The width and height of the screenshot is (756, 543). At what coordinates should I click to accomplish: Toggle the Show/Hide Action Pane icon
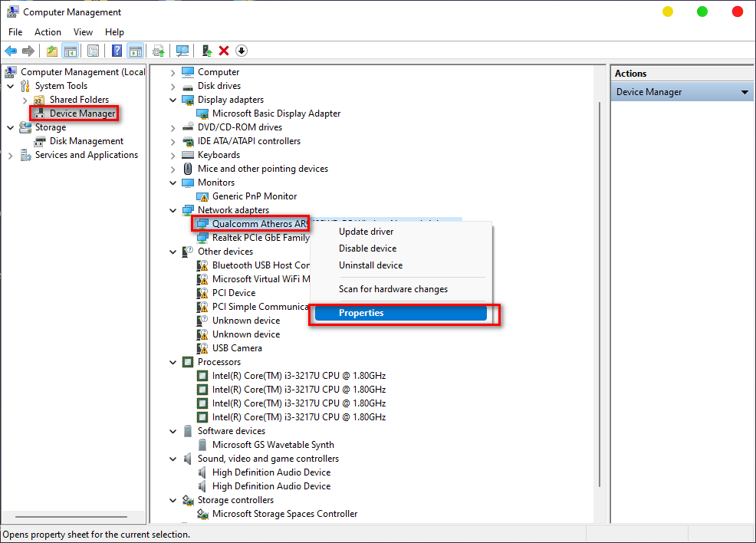point(135,51)
